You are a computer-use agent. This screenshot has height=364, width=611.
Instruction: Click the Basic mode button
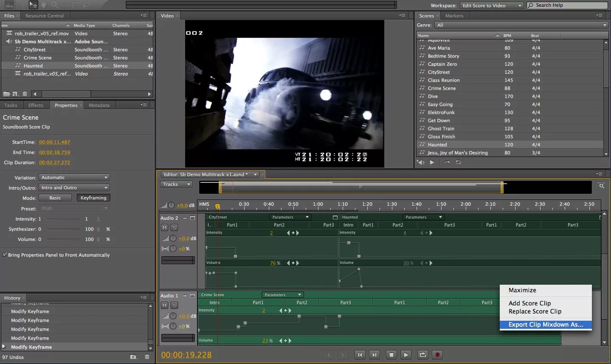click(x=55, y=198)
